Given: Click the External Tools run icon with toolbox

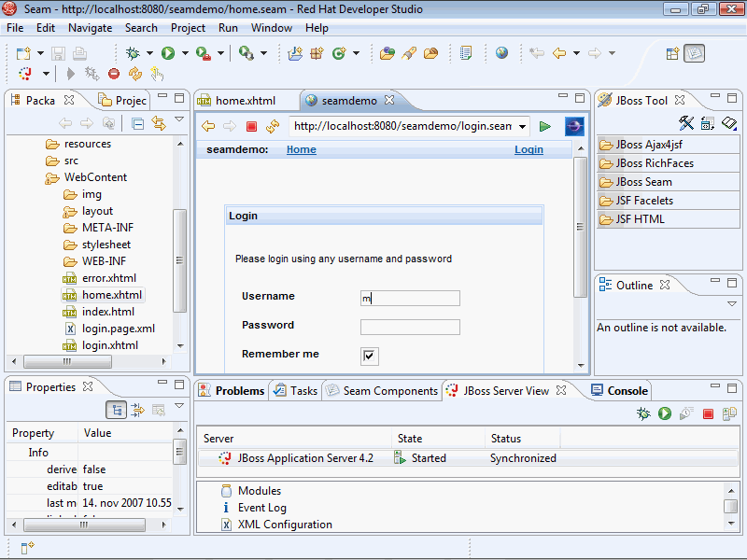Looking at the screenshot, I should (204, 53).
